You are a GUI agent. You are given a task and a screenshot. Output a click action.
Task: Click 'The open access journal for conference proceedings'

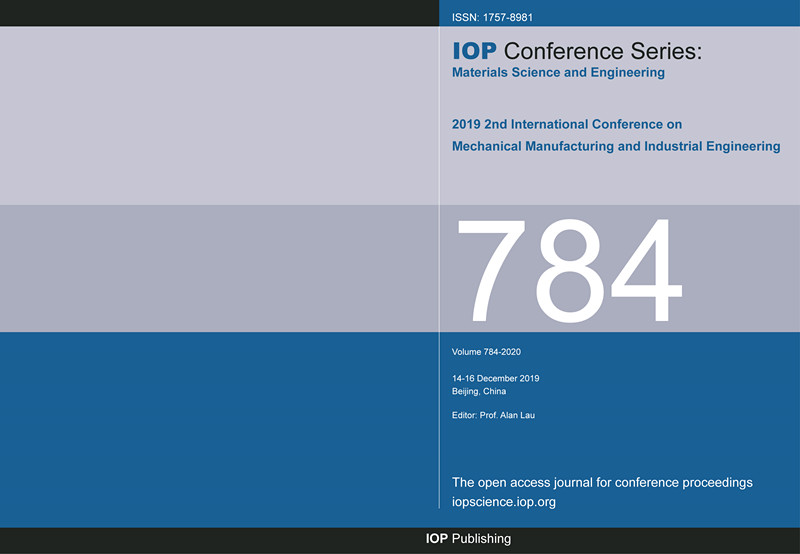(x=602, y=483)
